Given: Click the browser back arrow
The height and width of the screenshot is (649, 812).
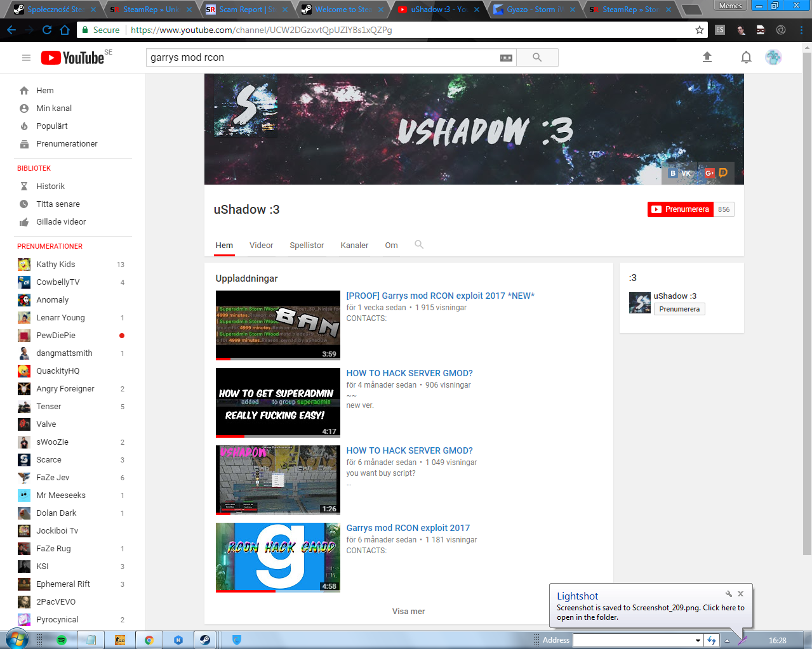Looking at the screenshot, I should coord(12,30).
